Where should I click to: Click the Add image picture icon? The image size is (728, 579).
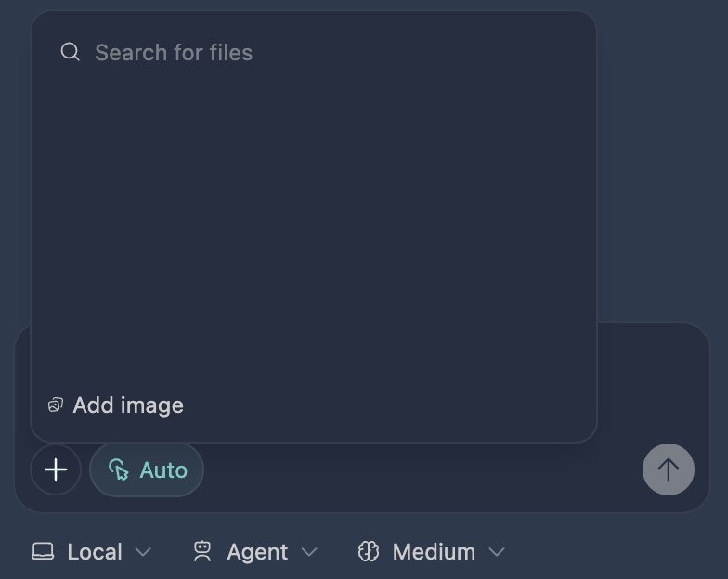tap(56, 405)
